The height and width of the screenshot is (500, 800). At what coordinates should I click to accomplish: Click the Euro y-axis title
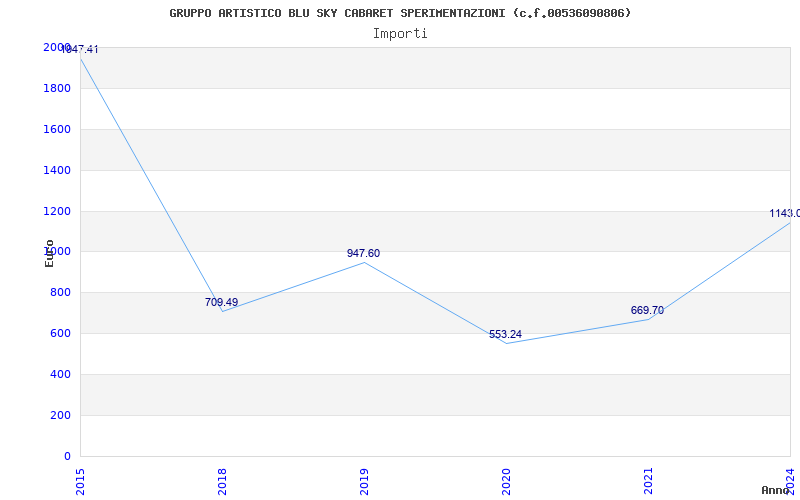click(x=50, y=253)
